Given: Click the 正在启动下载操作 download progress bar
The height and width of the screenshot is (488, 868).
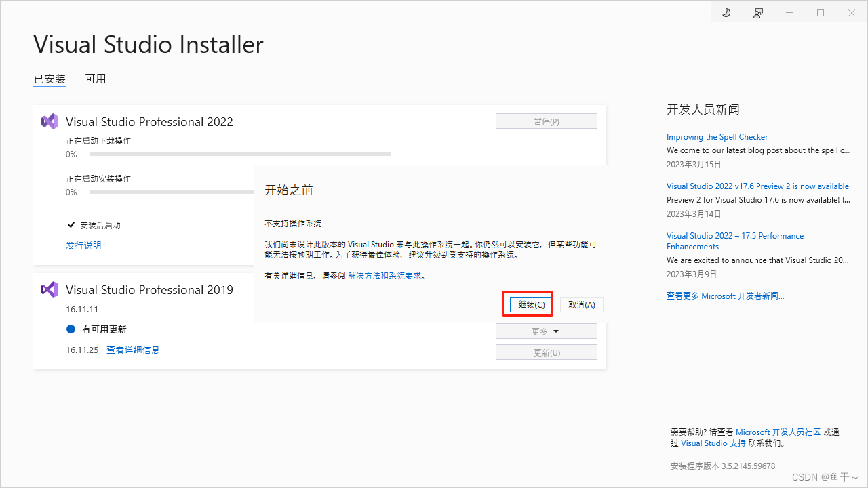Looking at the screenshot, I should pos(241,155).
